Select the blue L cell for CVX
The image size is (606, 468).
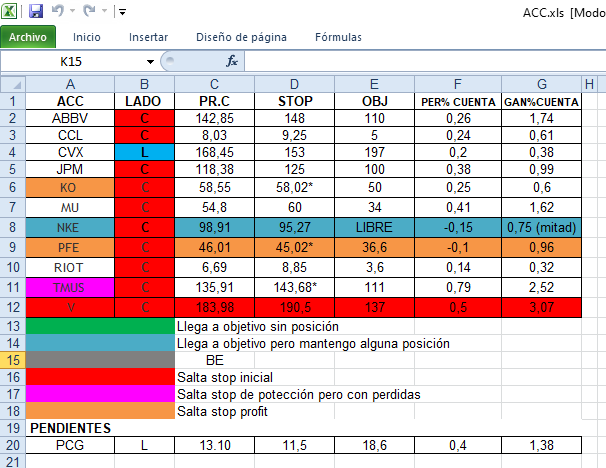[144, 152]
